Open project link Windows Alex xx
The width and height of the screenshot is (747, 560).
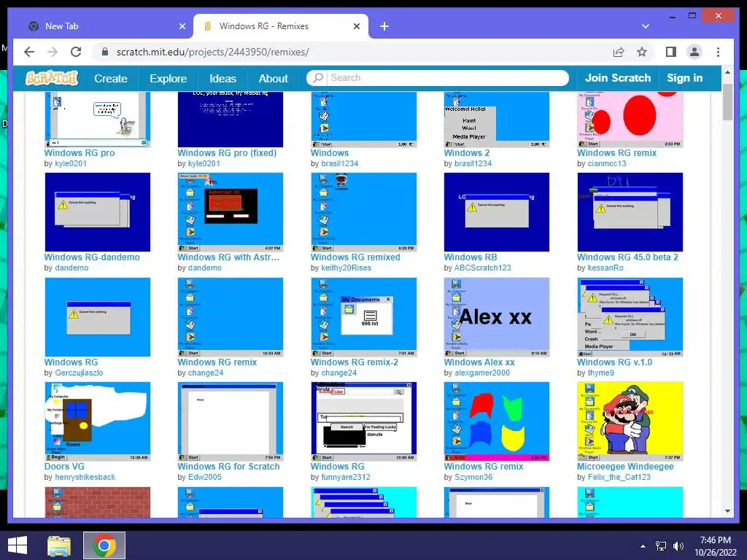click(x=479, y=362)
